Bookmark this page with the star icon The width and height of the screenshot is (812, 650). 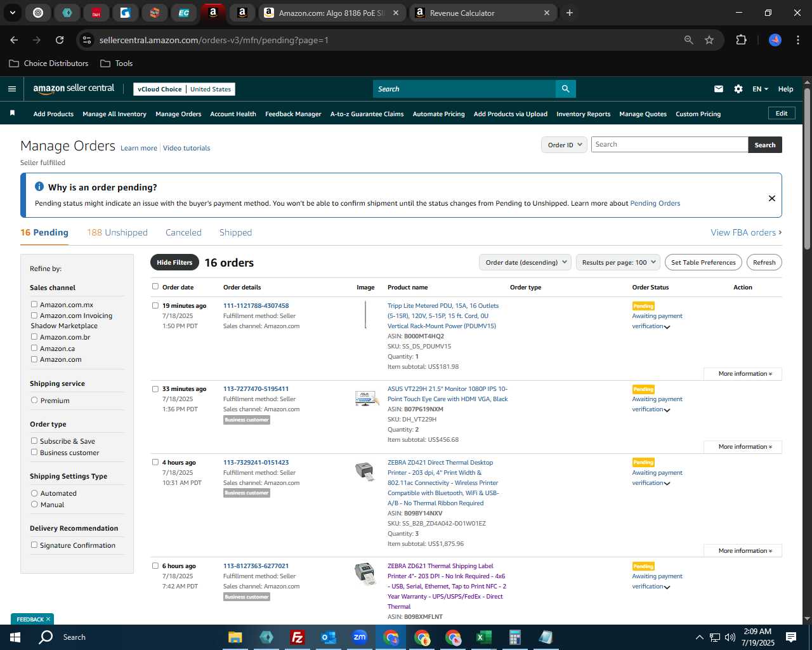(709, 40)
